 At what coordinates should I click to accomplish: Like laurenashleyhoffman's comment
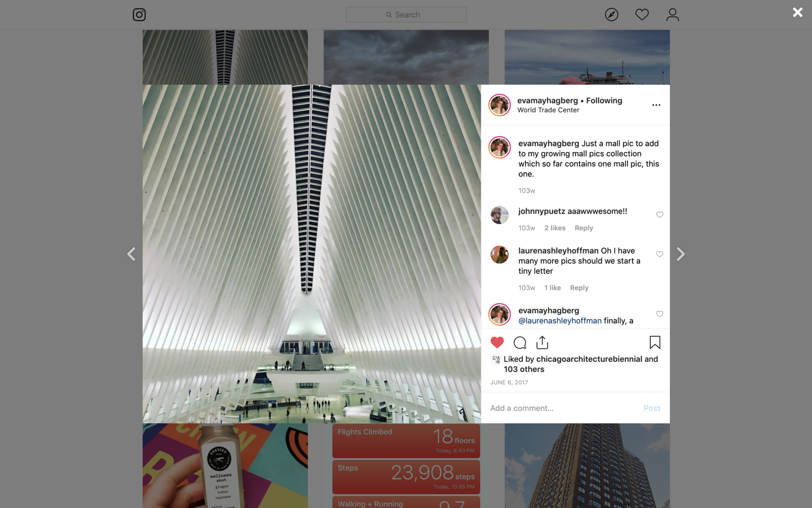coord(659,254)
